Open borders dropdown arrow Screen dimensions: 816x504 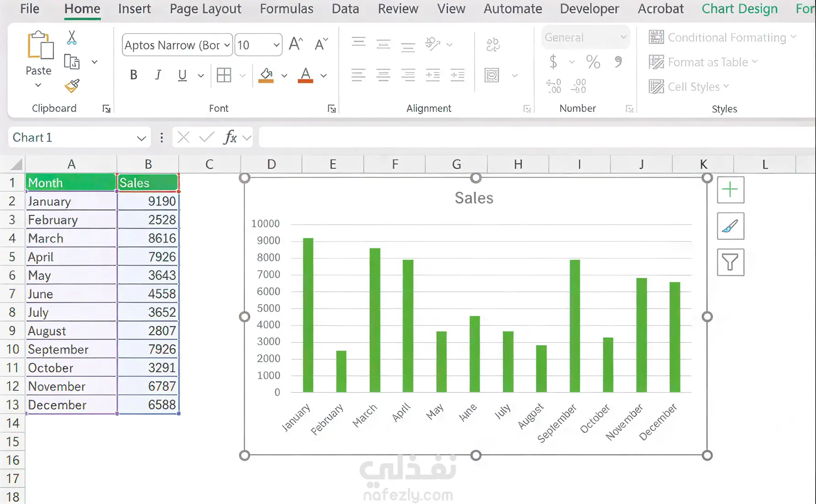click(x=243, y=75)
